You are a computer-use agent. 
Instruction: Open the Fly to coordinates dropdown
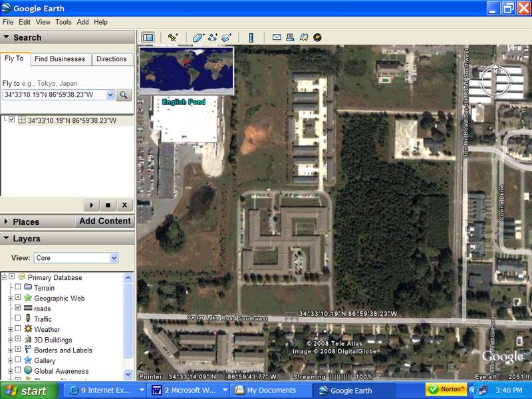110,95
